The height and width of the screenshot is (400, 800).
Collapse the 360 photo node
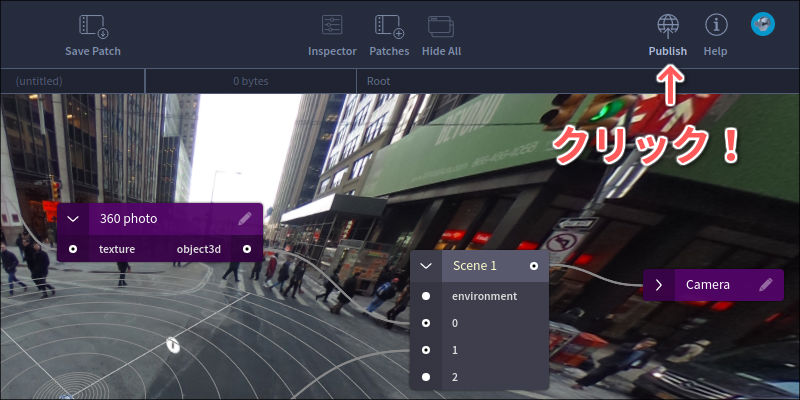[x=73, y=219]
